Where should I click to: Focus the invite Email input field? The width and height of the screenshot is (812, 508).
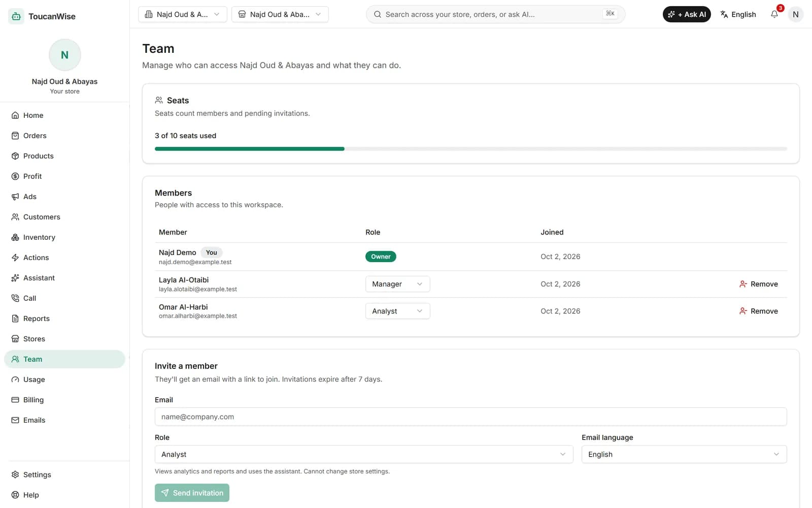(471, 417)
